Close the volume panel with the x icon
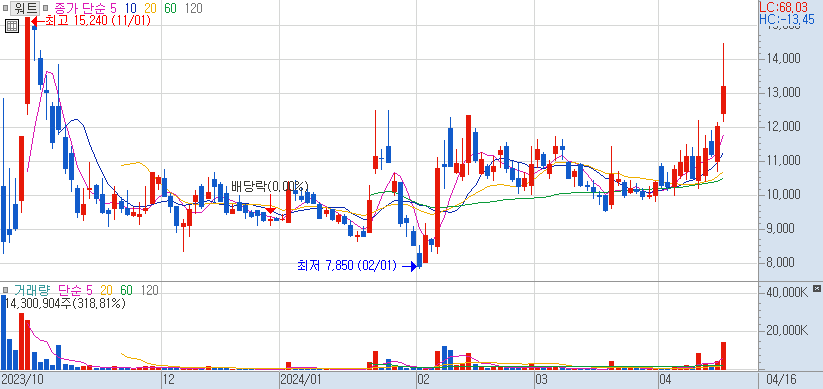 tap(816, 288)
